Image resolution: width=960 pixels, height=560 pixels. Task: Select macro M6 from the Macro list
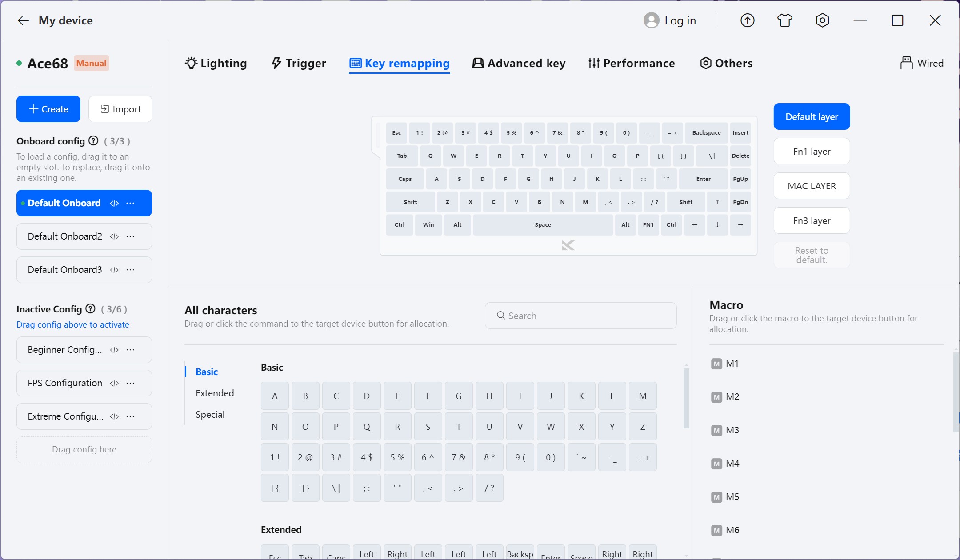click(726, 530)
